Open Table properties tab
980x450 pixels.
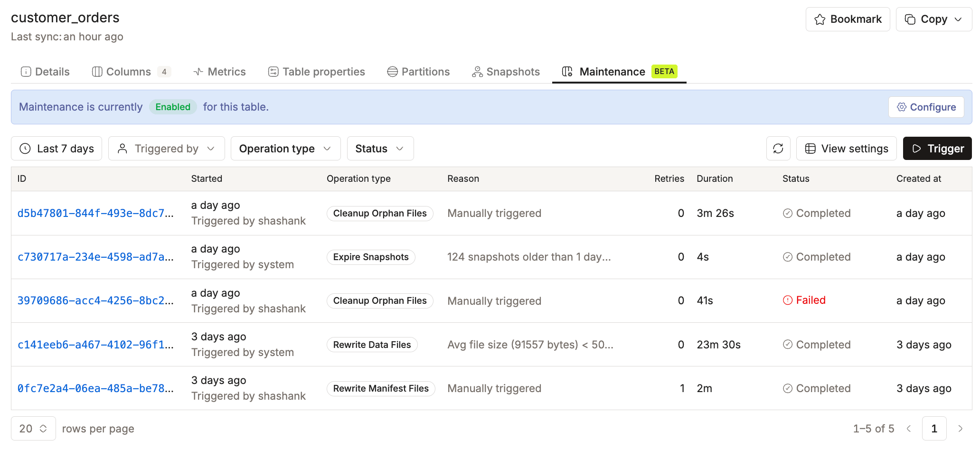317,72
